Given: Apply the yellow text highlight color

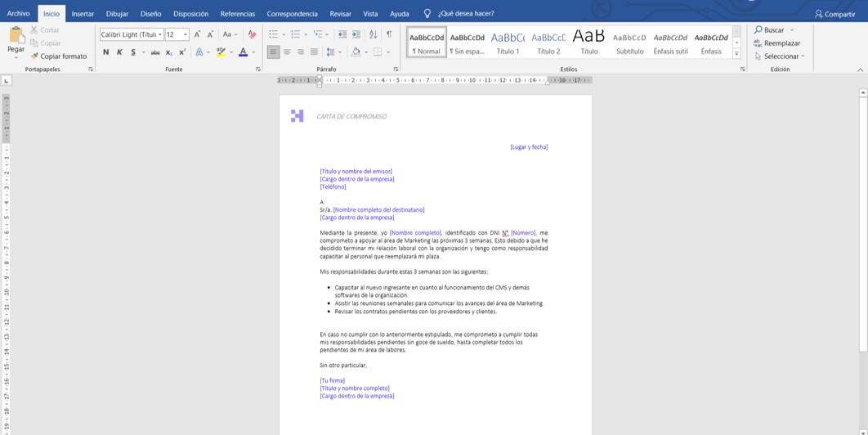Looking at the screenshot, I should (x=221, y=52).
